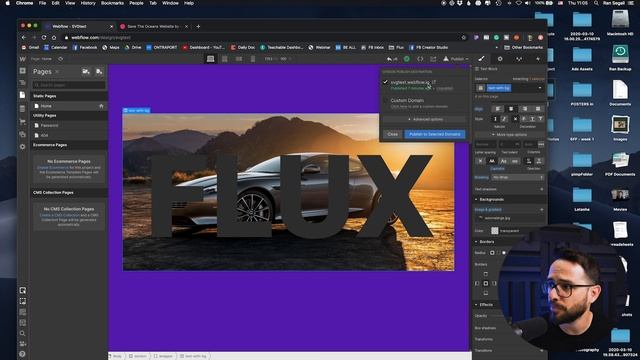Open the History menu in menu bar

(88, 3)
